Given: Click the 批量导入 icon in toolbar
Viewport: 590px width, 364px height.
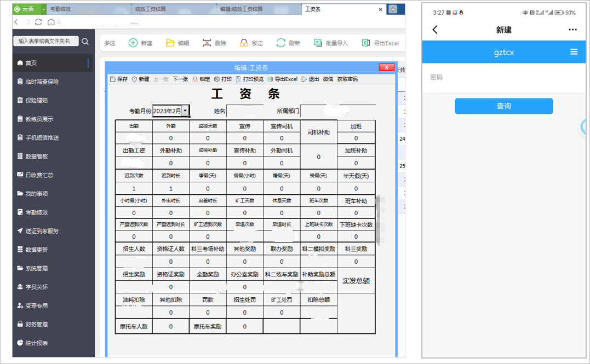Looking at the screenshot, I should tap(318, 43).
